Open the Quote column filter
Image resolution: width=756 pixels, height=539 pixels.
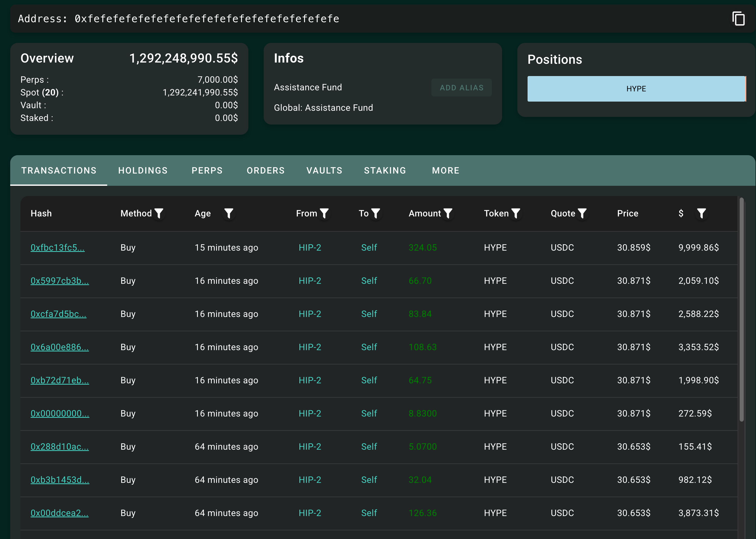click(x=582, y=213)
